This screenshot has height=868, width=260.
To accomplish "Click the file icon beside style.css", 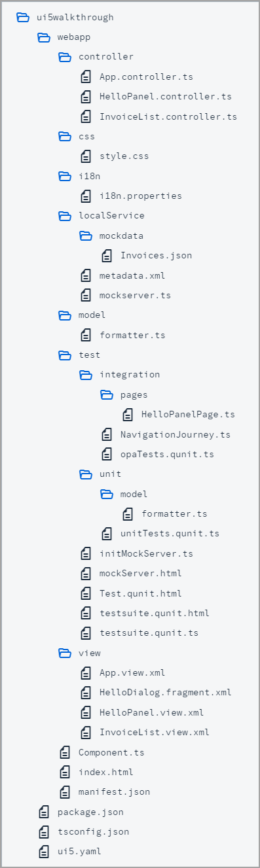I will pyautogui.click(x=86, y=156).
